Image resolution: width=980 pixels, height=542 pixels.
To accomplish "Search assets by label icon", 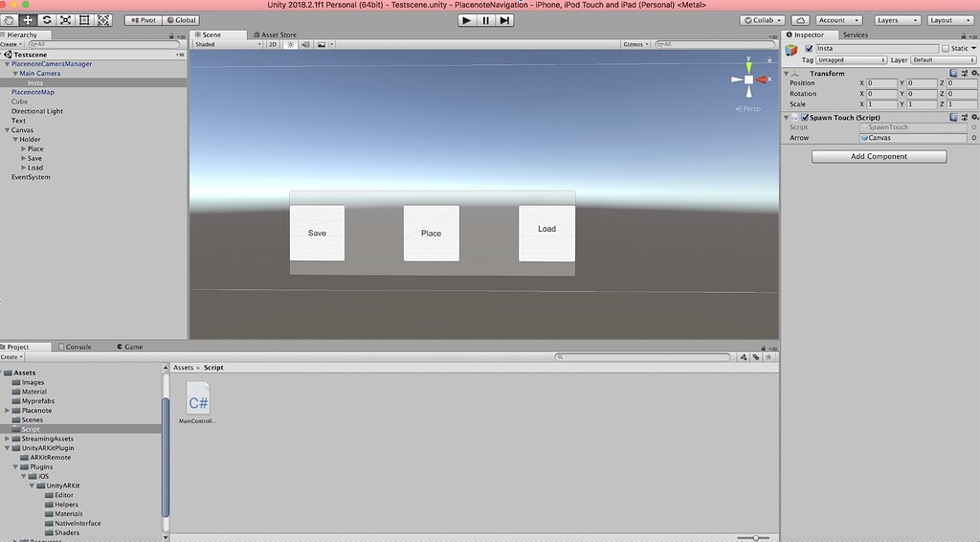I will [x=756, y=357].
